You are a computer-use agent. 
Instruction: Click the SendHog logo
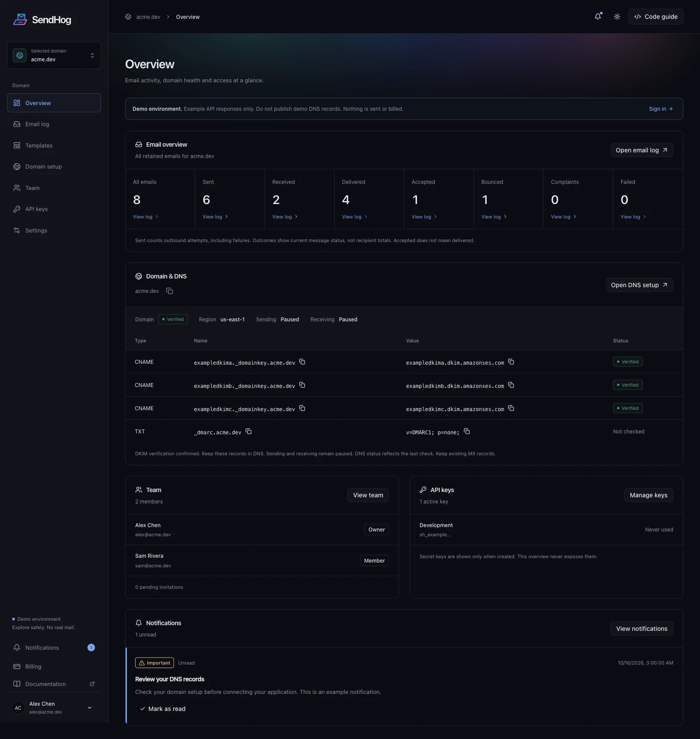click(x=42, y=20)
